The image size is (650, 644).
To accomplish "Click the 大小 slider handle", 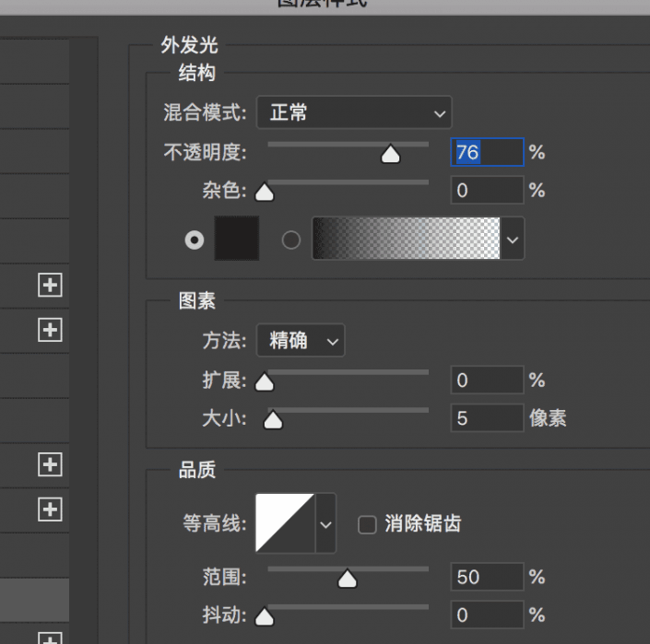I will click(x=273, y=419).
